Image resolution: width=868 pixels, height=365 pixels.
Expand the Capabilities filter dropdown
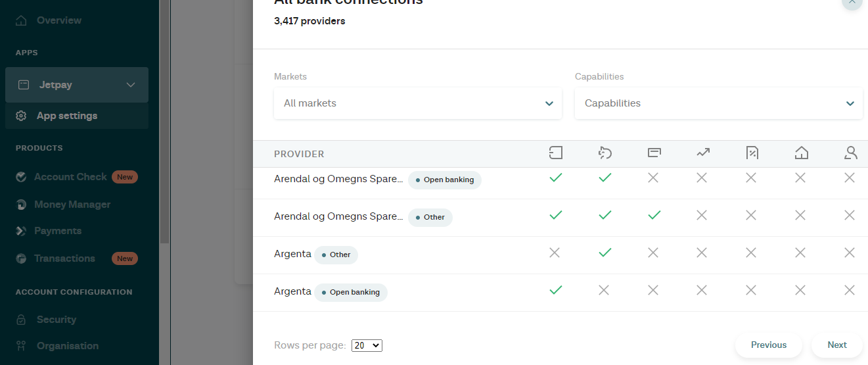click(719, 103)
